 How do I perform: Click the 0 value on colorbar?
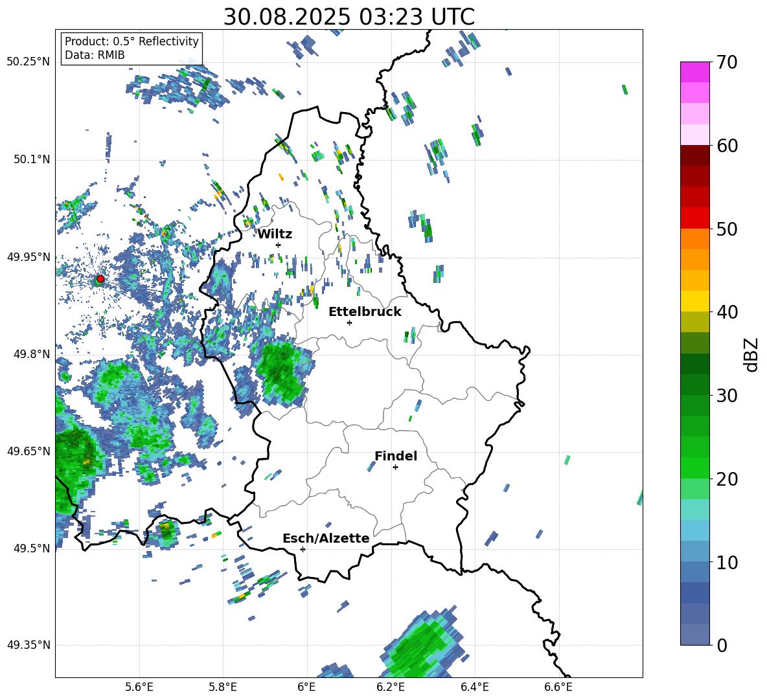[722, 645]
